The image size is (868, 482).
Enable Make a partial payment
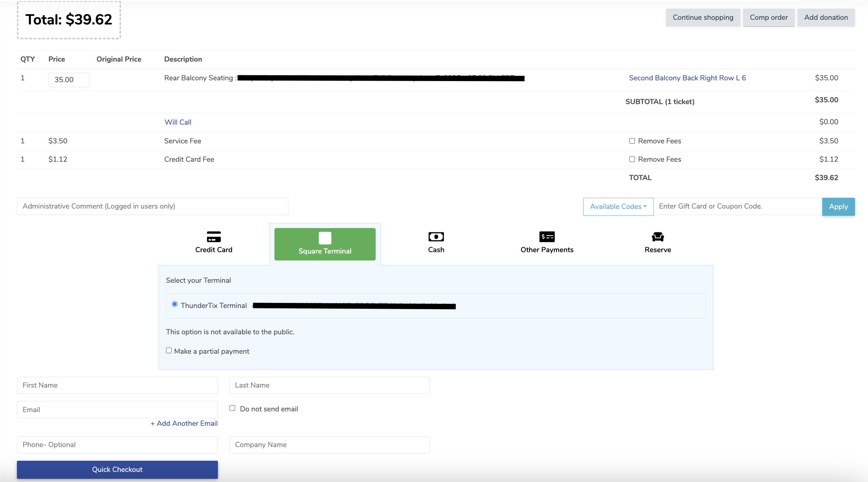click(169, 351)
